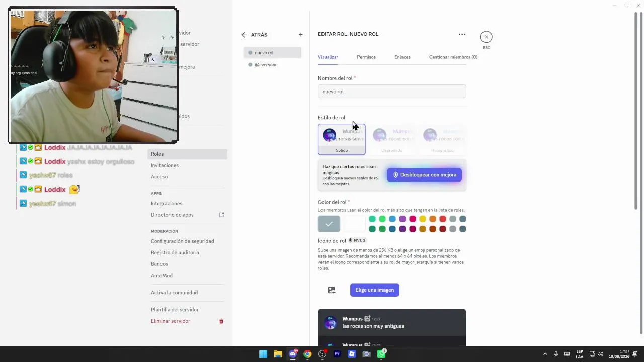Select the orange role color swatch

tap(433, 219)
